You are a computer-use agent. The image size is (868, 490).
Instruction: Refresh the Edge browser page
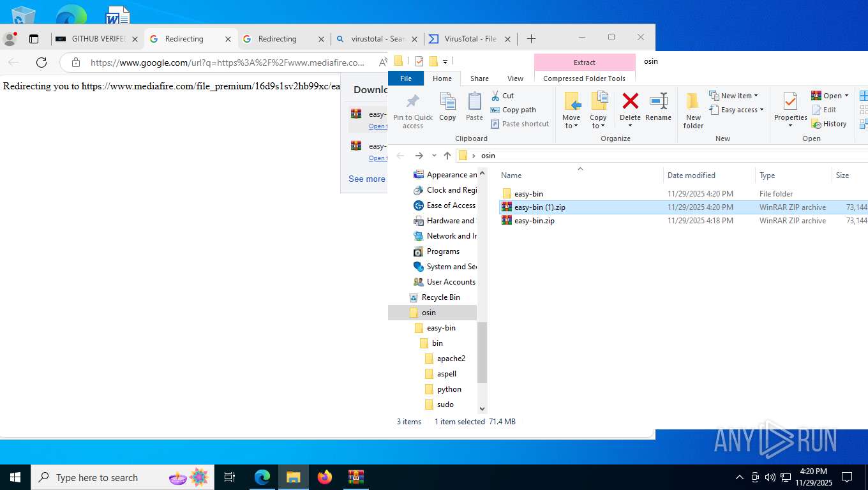coord(41,63)
